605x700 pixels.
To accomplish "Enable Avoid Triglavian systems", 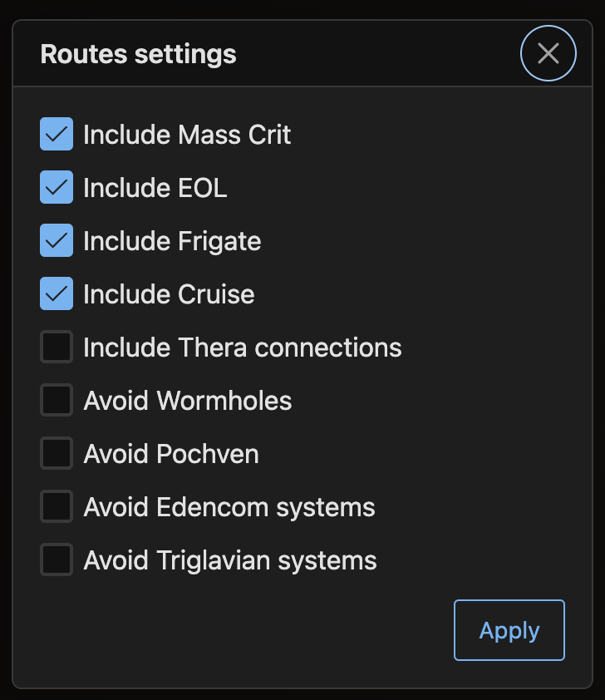I will 55,560.
